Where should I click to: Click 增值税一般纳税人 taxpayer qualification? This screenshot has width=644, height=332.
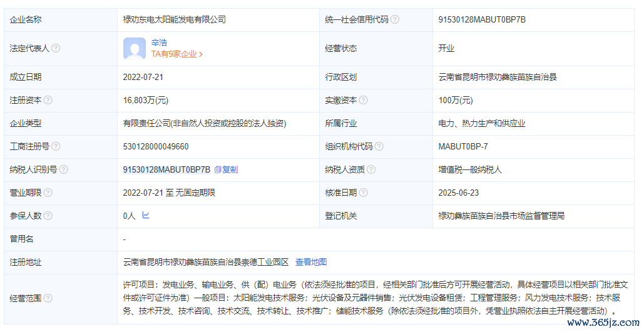(x=470, y=169)
